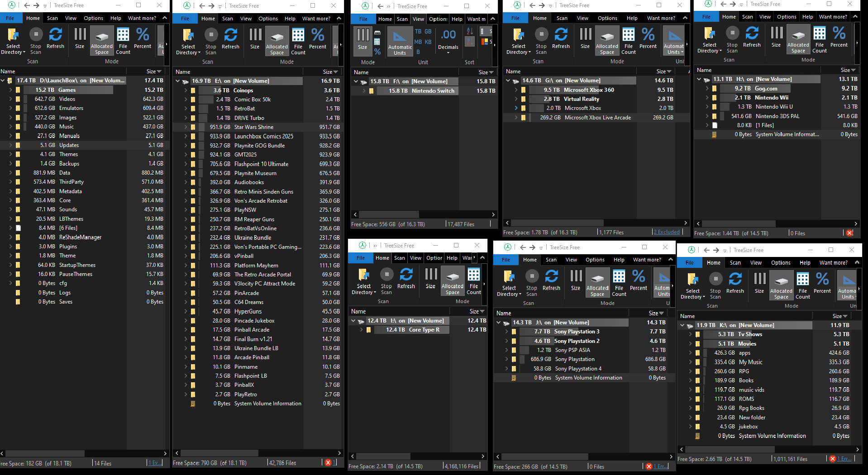Click the horizontal scrollbar thumb in H:\ window

(739, 223)
